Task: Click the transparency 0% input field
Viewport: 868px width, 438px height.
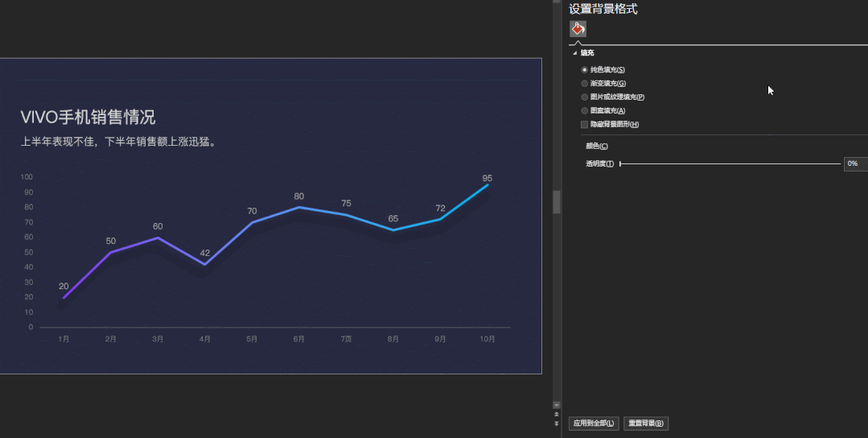Action: pyautogui.click(x=856, y=164)
